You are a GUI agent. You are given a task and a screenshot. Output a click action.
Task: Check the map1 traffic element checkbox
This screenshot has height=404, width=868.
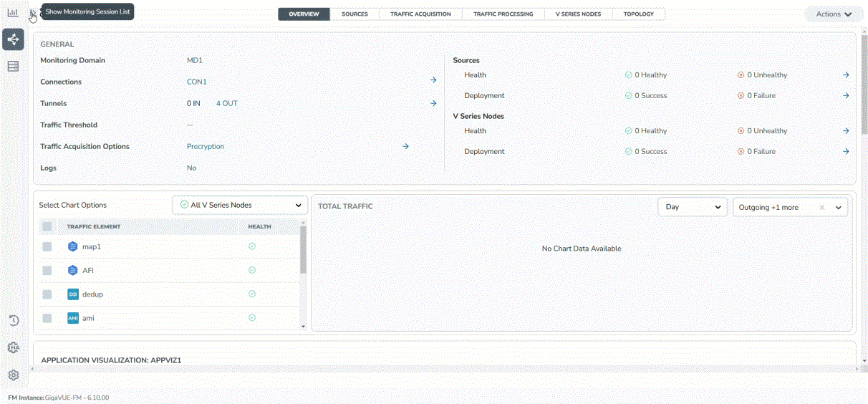click(47, 246)
